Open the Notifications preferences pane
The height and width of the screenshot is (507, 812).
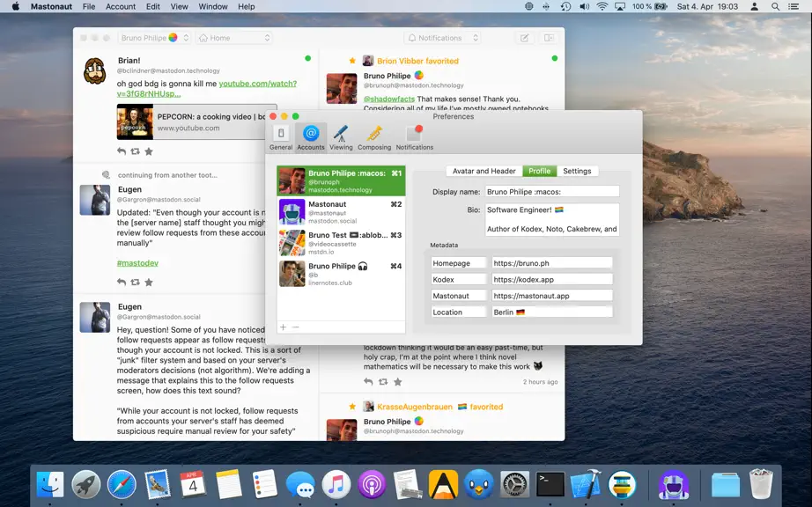(414, 137)
